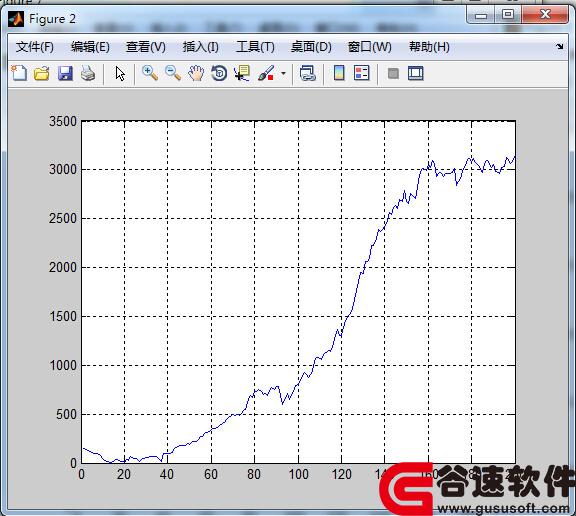Image resolution: width=576 pixels, height=516 pixels.
Task: Click the 40 x-axis tick label
Action: click(x=167, y=474)
